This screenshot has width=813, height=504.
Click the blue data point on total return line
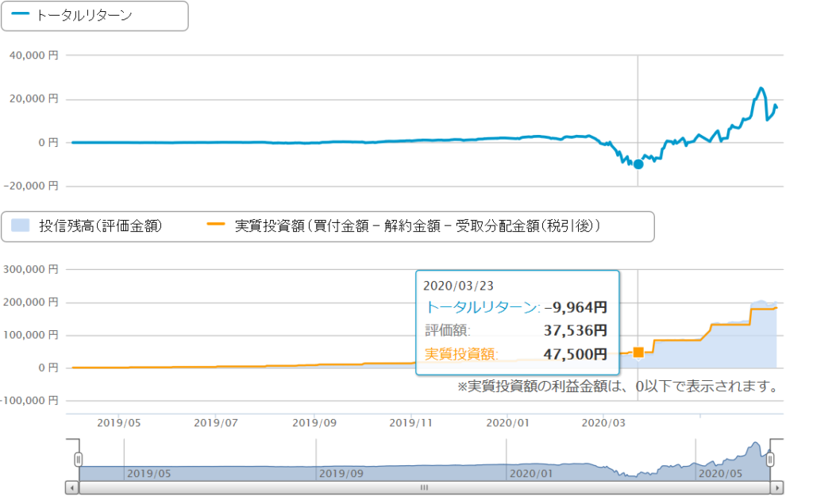pyautogui.click(x=638, y=164)
